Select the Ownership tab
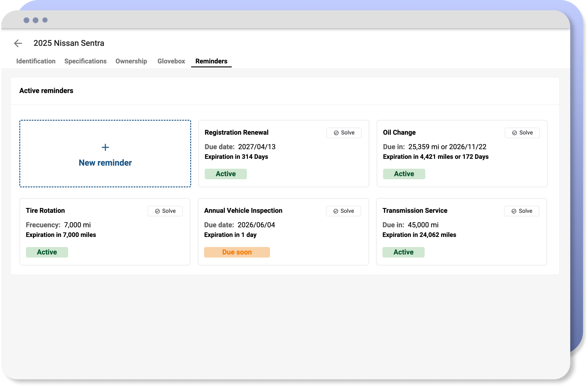Image resolution: width=588 pixels, height=387 pixels. click(131, 61)
